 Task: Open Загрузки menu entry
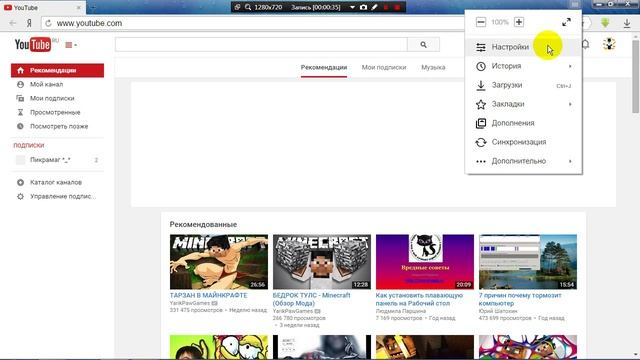pos(523,85)
